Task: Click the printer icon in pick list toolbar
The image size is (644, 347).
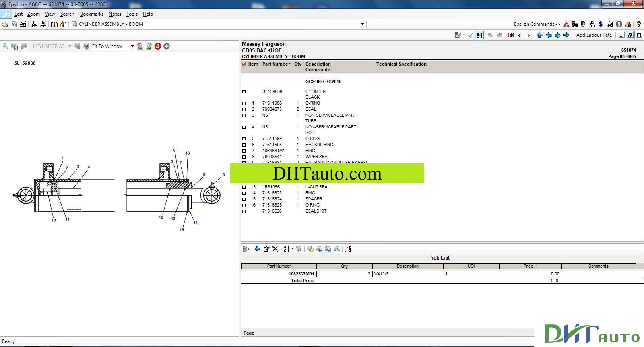Action: coord(348,249)
